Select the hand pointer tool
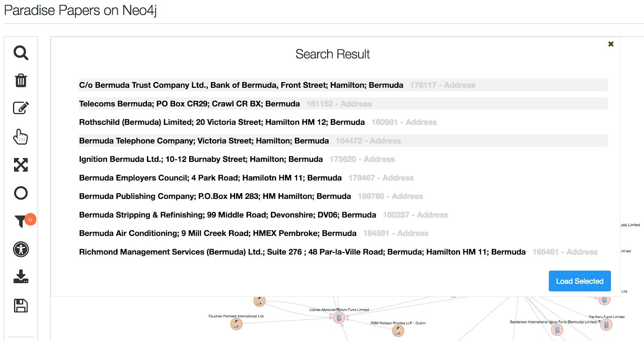This screenshot has height=341, width=644. click(x=21, y=137)
